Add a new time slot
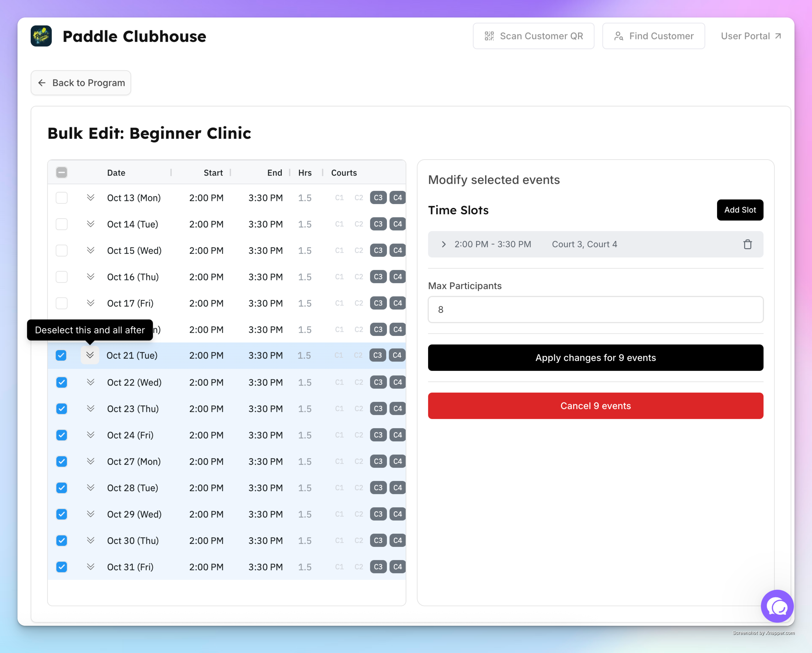The width and height of the screenshot is (812, 653). tap(740, 210)
